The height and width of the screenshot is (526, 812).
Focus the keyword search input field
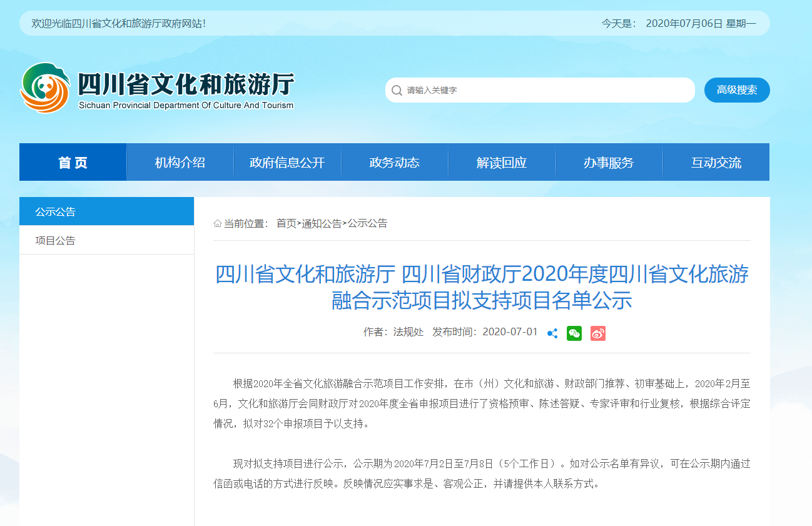[544, 91]
